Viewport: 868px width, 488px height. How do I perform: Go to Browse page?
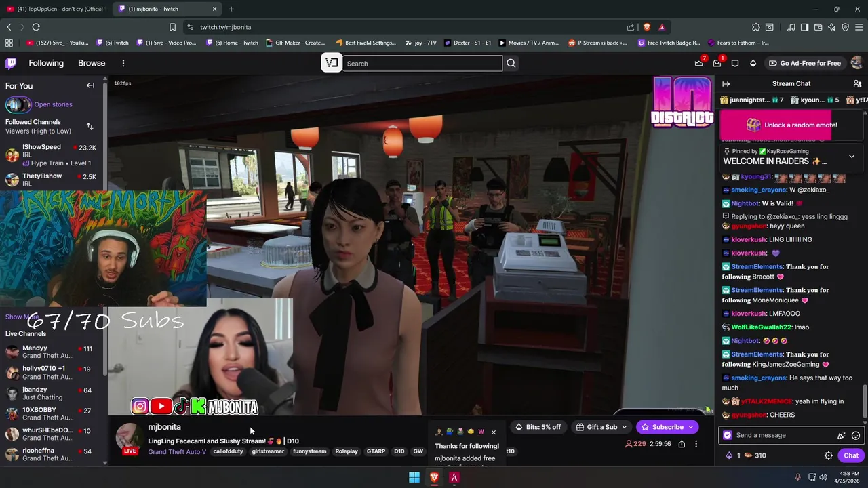(92, 63)
